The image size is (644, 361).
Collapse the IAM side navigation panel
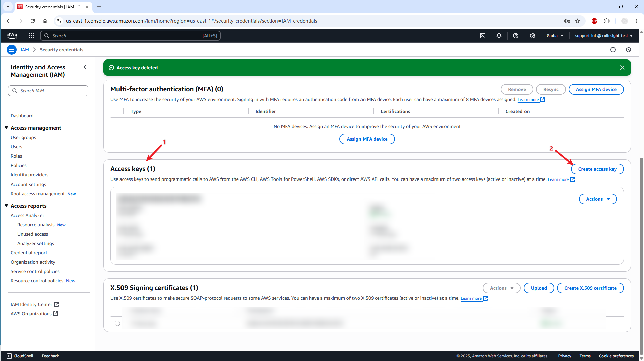click(x=85, y=67)
